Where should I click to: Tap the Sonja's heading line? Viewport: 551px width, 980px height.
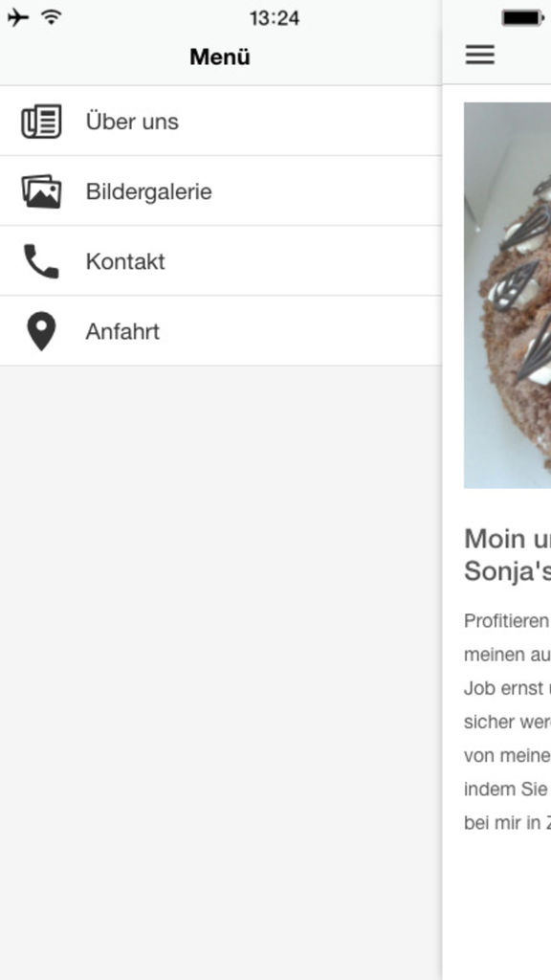(507, 571)
